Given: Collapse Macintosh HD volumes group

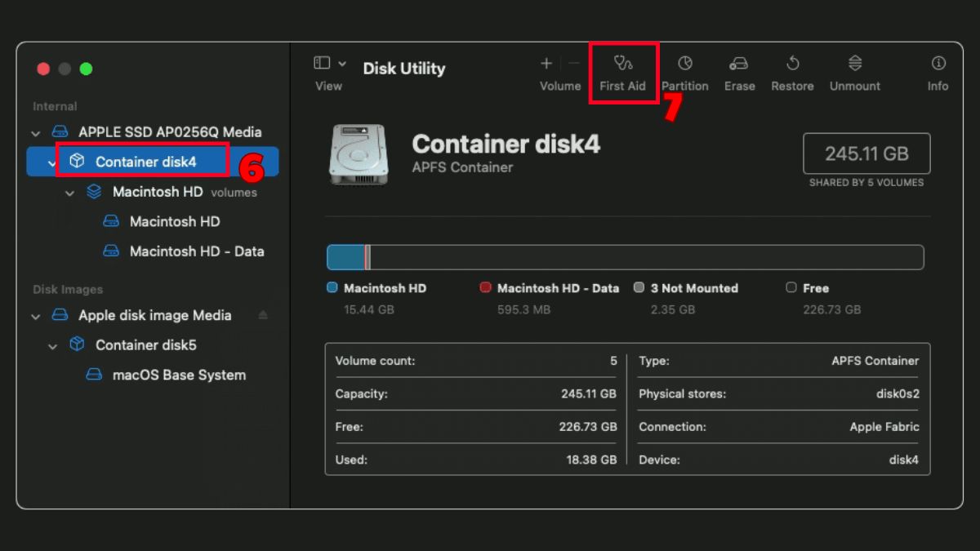Looking at the screenshot, I should 69,193.
